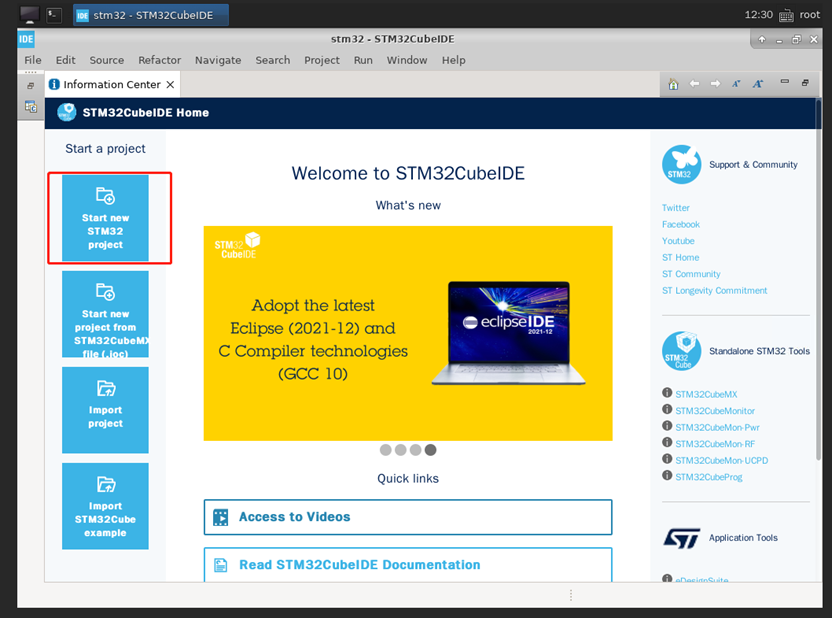832x618 pixels.
Task: Click the info icon beside STM32CubeMon-Pwr
Action: pos(667,425)
